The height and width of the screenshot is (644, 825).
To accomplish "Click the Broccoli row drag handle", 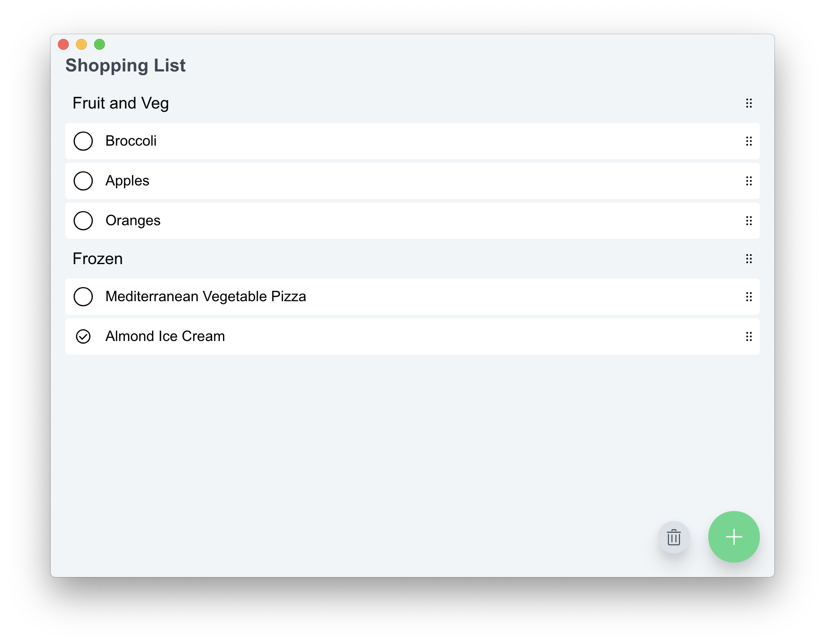I will click(749, 141).
